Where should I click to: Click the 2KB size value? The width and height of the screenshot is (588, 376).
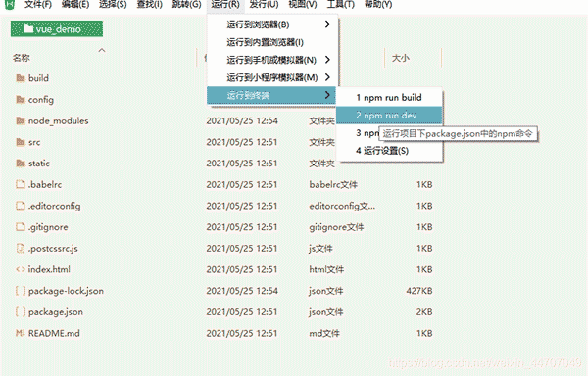pos(424,312)
